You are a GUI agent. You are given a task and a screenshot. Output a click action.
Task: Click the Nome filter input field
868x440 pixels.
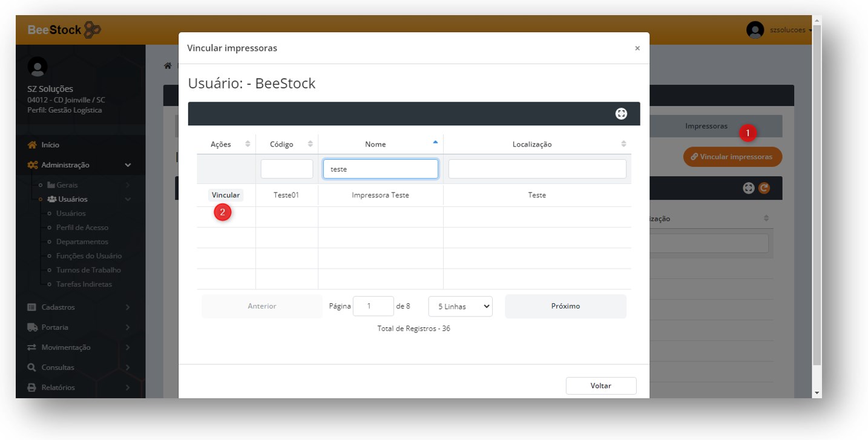380,169
